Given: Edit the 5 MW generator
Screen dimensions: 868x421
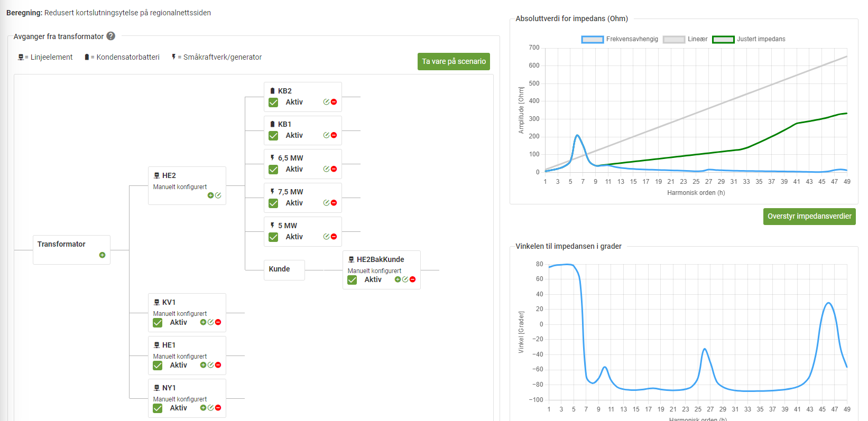Looking at the screenshot, I should point(326,237).
